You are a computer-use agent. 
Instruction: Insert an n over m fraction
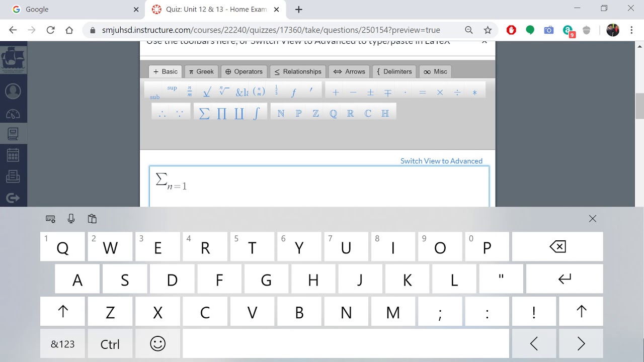click(190, 92)
